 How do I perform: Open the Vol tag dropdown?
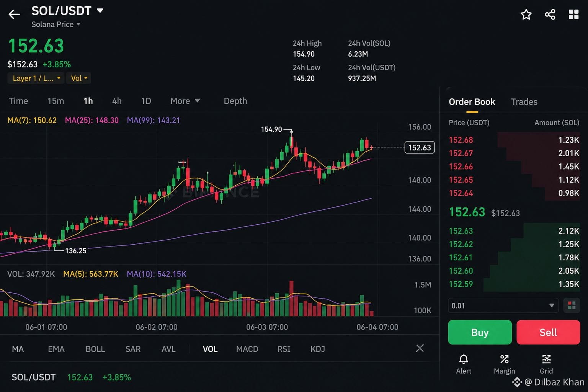point(79,78)
